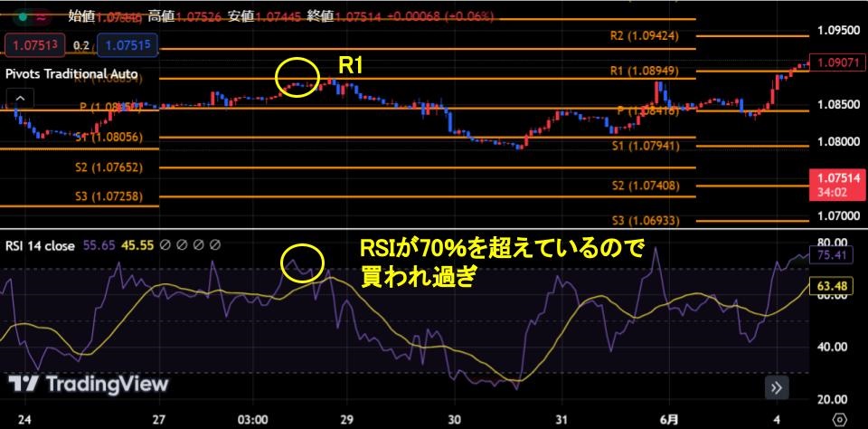The height and width of the screenshot is (429, 868).
Task: Click date 30 on the time axis
Action: 455,418
